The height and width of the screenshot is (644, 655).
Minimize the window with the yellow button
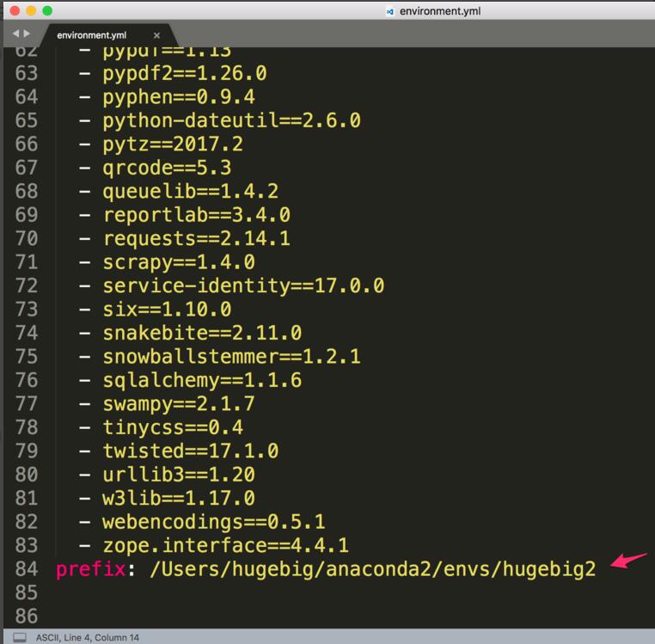pos(30,11)
